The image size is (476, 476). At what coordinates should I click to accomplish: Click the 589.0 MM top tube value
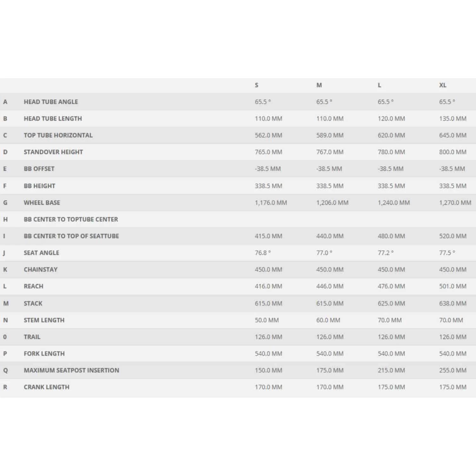tap(330, 135)
